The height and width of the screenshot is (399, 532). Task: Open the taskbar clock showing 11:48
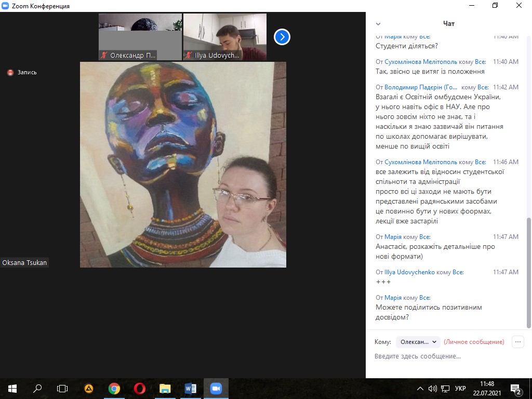coord(487,389)
